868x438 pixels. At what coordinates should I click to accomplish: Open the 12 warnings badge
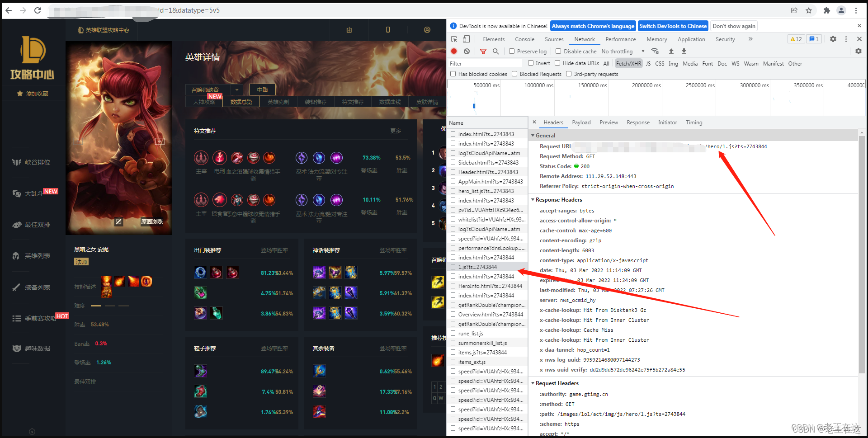(x=796, y=39)
